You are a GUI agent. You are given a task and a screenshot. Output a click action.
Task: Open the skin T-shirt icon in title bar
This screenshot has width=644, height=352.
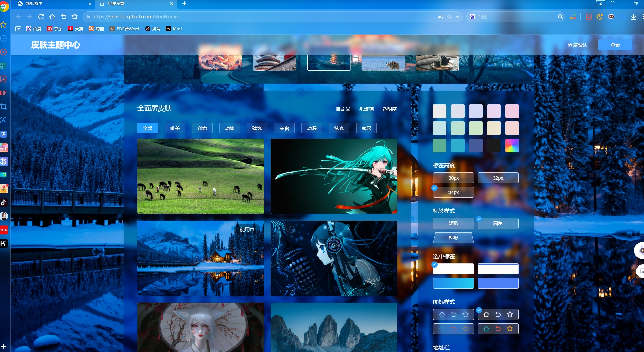[x=612, y=3]
